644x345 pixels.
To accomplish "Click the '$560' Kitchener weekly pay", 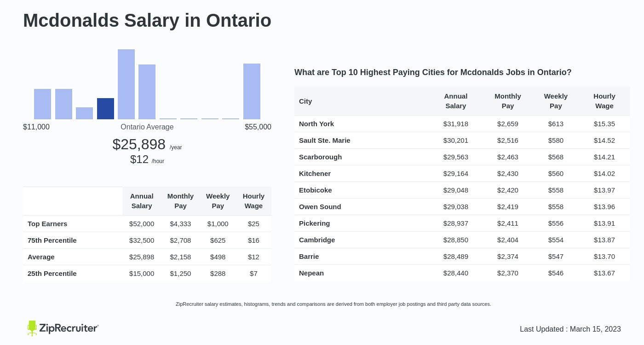I will [x=556, y=174].
